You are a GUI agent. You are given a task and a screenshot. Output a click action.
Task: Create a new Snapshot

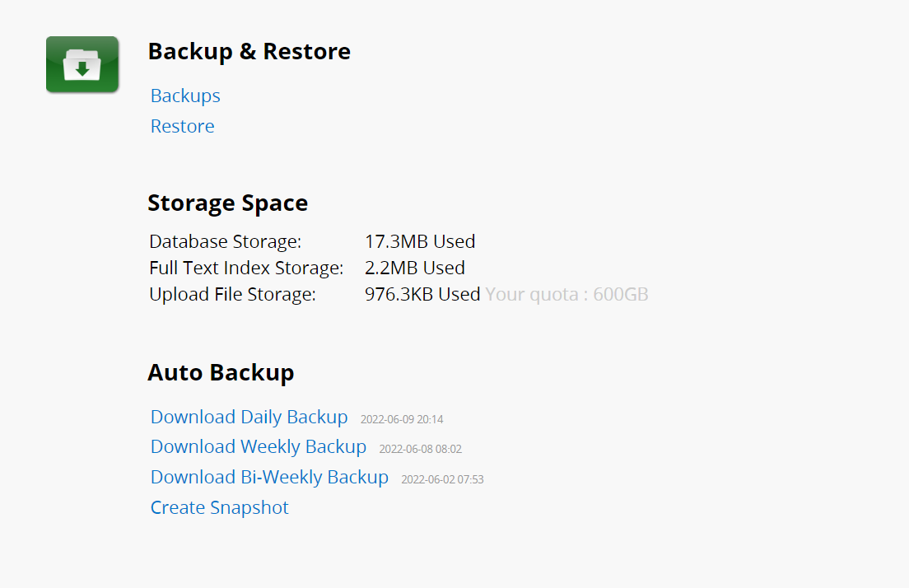point(220,507)
